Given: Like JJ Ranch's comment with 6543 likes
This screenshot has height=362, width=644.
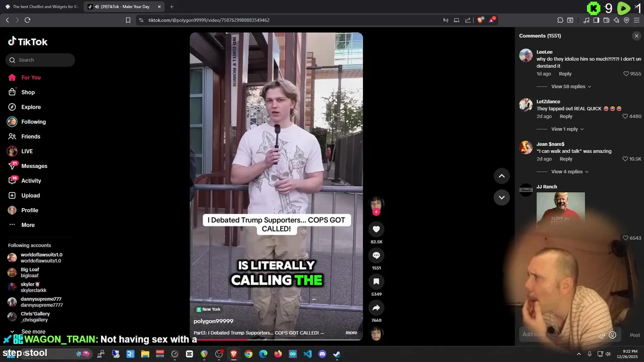Looking at the screenshot, I should tap(626, 238).
